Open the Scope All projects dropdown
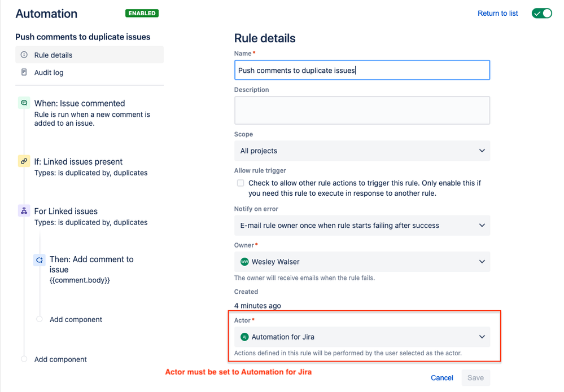This screenshot has height=392, width=564. [362, 151]
